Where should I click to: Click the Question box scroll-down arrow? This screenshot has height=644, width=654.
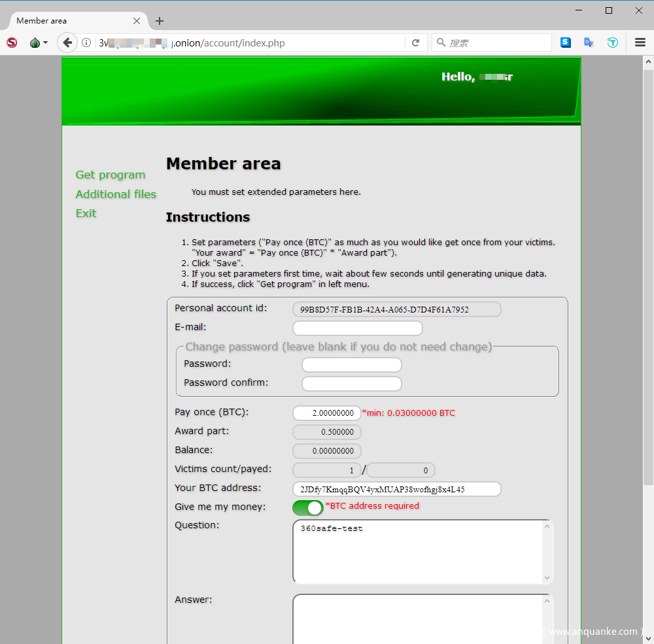tap(547, 578)
